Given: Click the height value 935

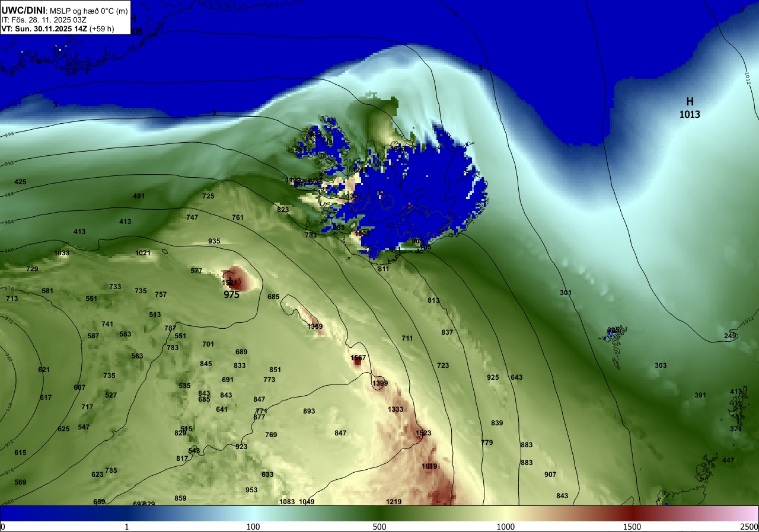Looking at the screenshot, I should click(x=214, y=241).
